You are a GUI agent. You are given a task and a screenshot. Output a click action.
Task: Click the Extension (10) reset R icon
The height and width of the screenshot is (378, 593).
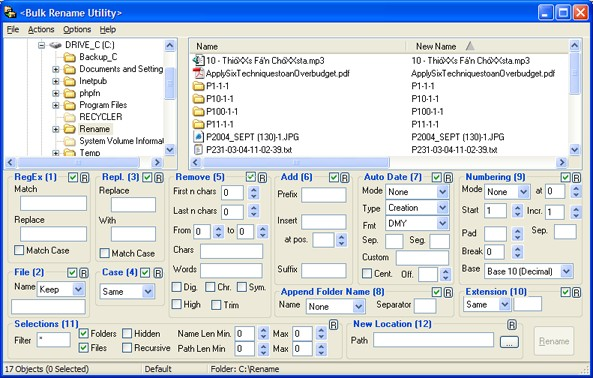pos(576,292)
